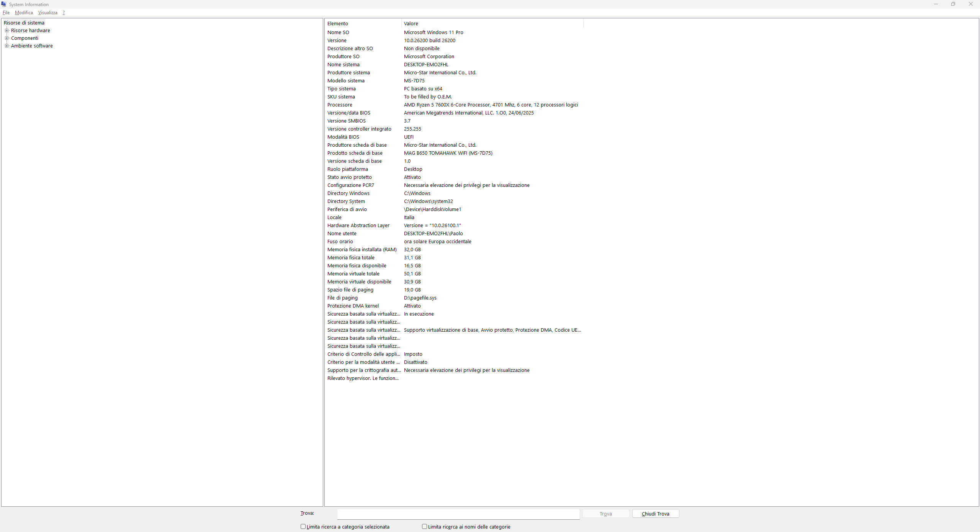Viewport: 980px width, 532px height.
Task: Select Memoria fisica installata (RAM) row
Action: pyautogui.click(x=454, y=250)
